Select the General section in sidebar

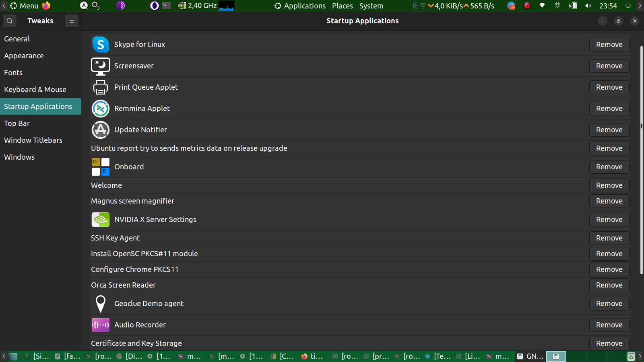[41, 39]
